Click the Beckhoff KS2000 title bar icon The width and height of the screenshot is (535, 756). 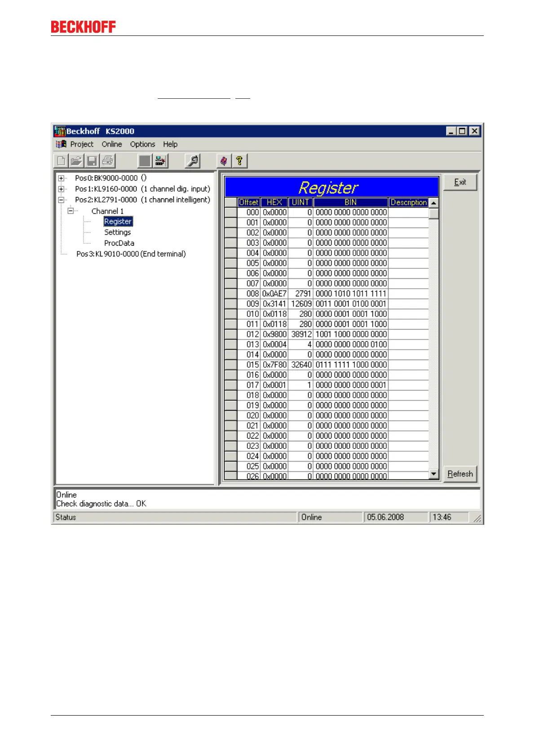click(x=60, y=131)
